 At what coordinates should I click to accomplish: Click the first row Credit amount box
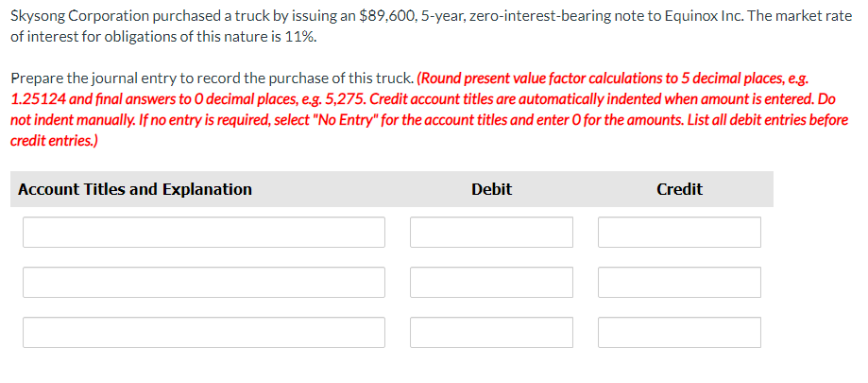(679, 233)
